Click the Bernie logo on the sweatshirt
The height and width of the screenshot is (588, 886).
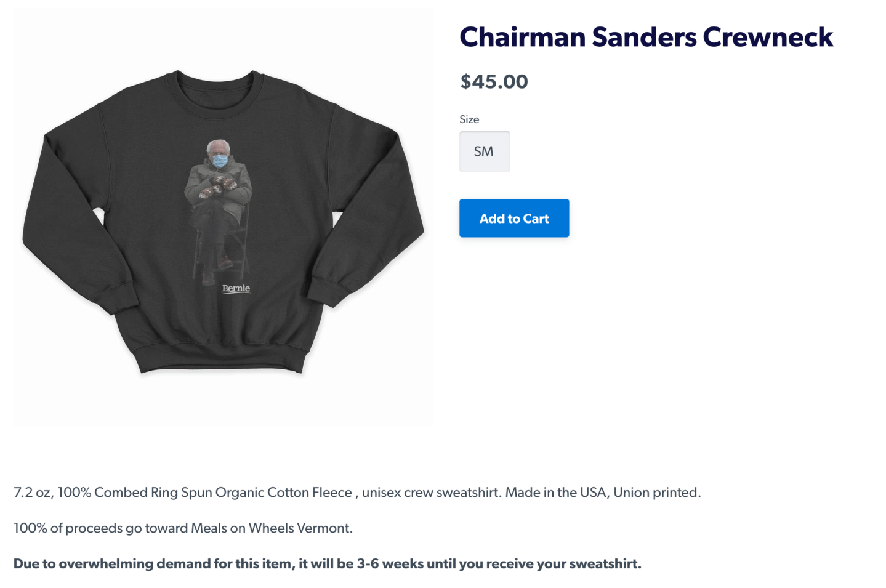[x=236, y=288]
